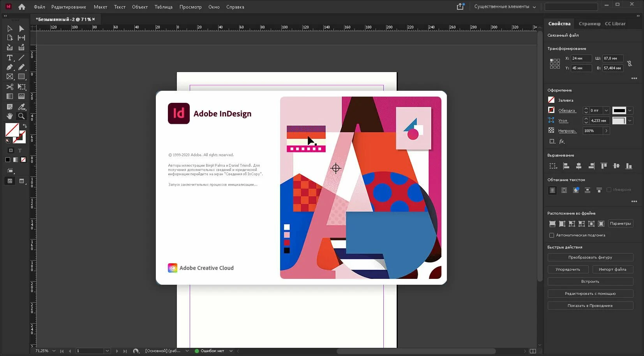Click the Gap tool icon
The width and height of the screenshot is (644, 356).
pos(21,38)
